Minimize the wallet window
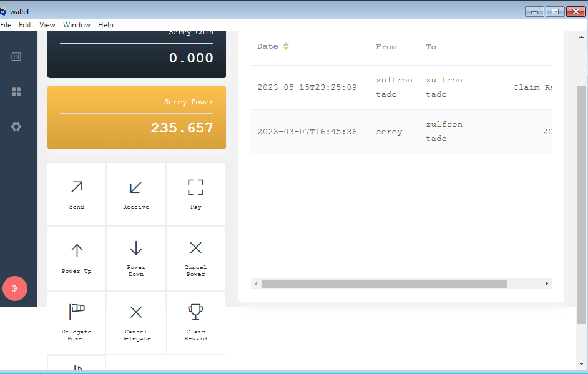Screen dimensions: 588x374 (x=534, y=12)
